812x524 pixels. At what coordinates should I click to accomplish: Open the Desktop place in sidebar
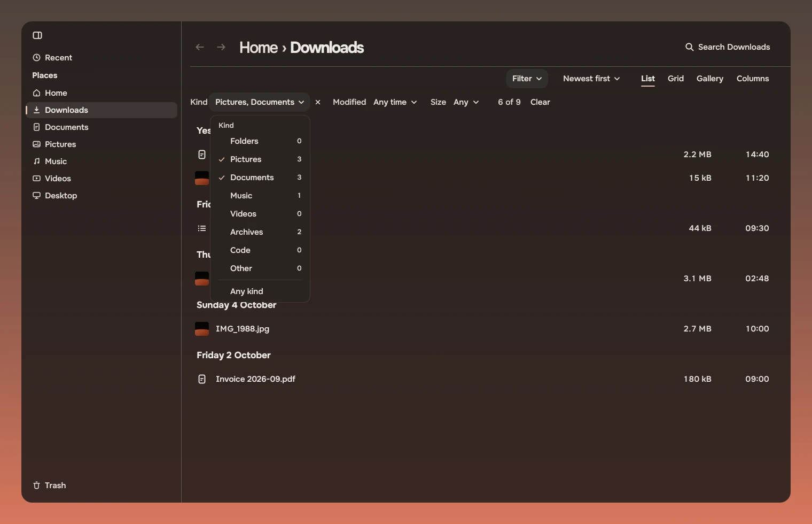click(101, 196)
